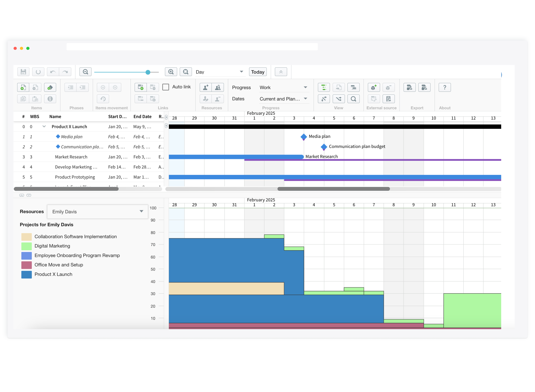Viewport: 535px width, 392px height.
Task: Collapse the ribbon with double-chevron button
Action: point(281,72)
